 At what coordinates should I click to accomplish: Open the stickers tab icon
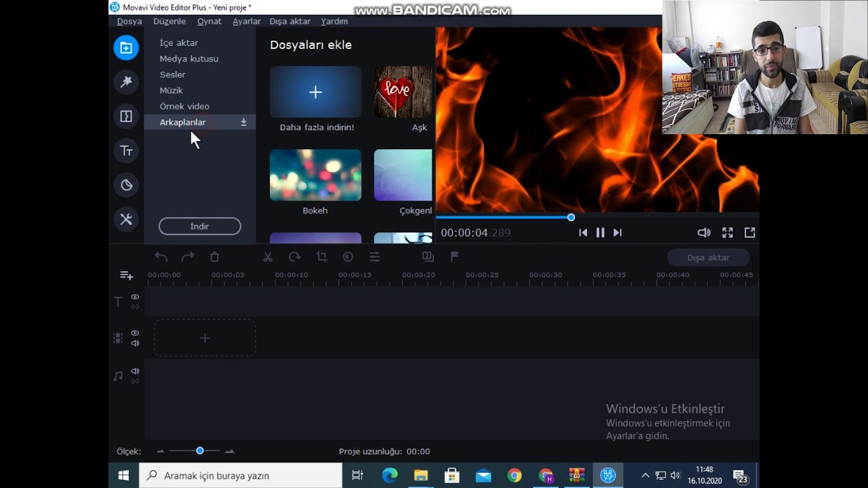point(126,185)
